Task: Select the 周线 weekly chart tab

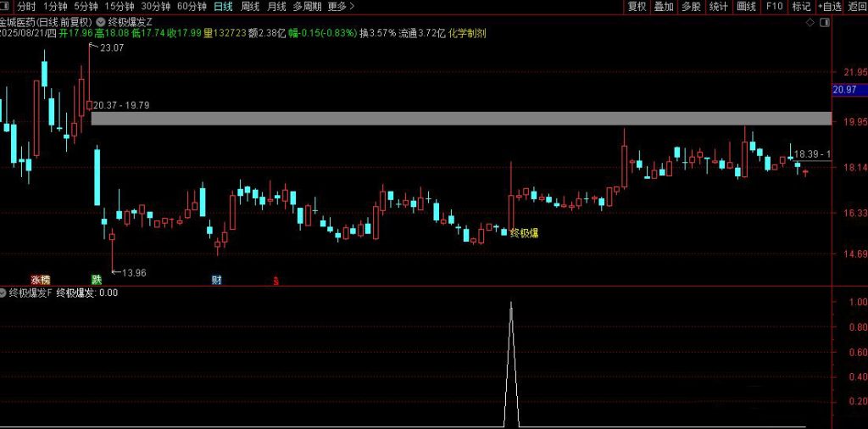Action: pos(250,7)
